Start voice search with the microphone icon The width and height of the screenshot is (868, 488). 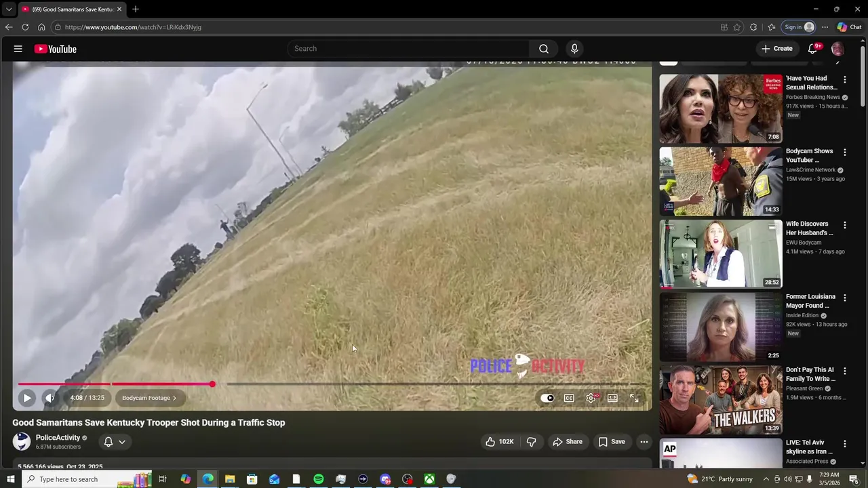(574, 49)
